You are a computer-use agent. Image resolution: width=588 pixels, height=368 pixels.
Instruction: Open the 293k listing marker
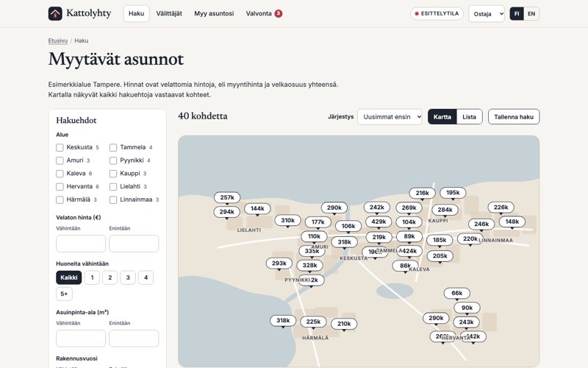(279, 263)
